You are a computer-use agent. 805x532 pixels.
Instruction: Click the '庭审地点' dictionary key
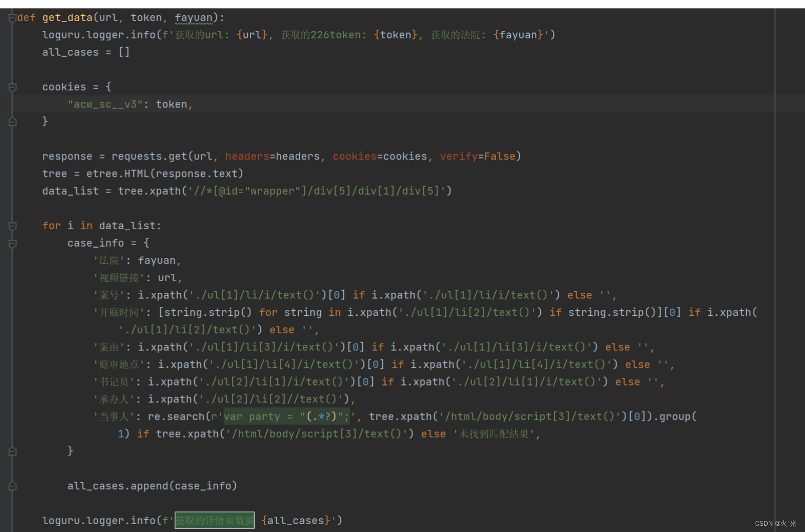coord(119,365)
